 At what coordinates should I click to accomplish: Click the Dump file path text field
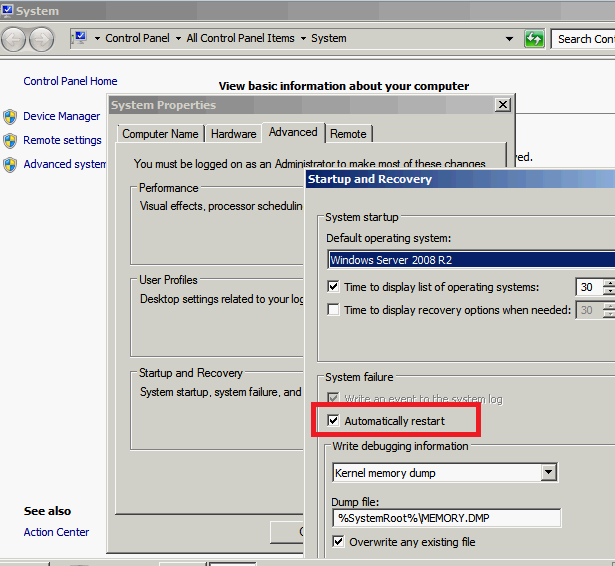(x=446, y=518)
